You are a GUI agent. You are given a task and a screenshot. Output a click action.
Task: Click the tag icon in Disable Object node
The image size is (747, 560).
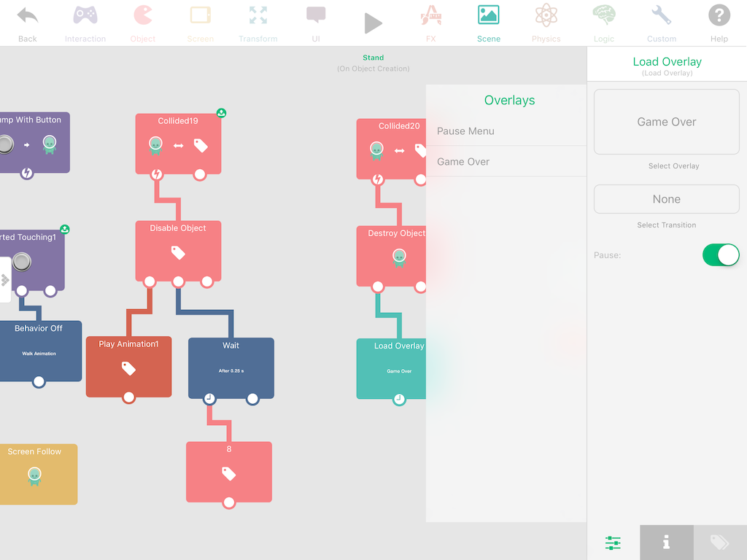coord(178,252)
